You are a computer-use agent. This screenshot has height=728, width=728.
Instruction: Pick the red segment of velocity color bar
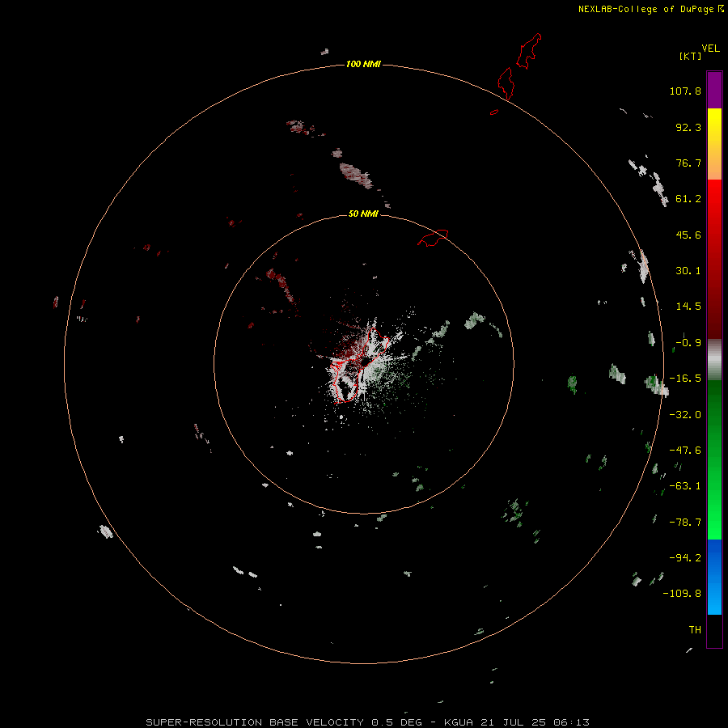tap(714, 259)
